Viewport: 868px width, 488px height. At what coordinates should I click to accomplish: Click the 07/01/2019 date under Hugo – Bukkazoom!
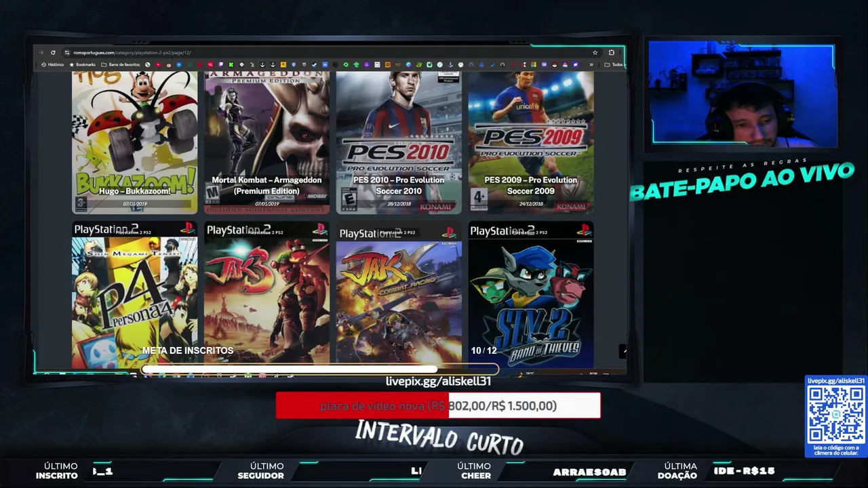point(135,204)
